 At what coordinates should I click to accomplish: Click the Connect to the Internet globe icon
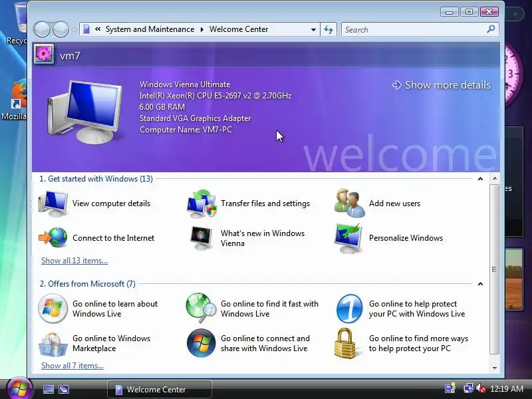(x=53, y=238)
